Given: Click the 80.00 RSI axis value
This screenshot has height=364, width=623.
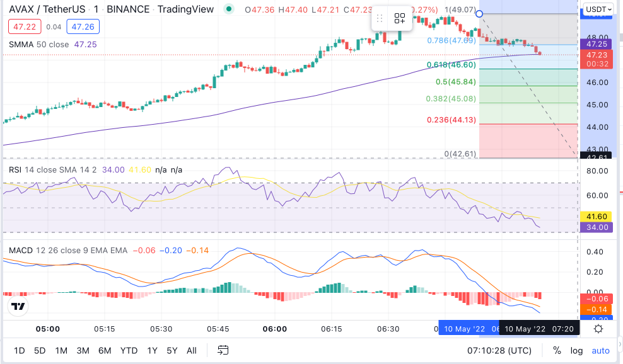Looking at the screenshot, I should (x=597, y=171).
